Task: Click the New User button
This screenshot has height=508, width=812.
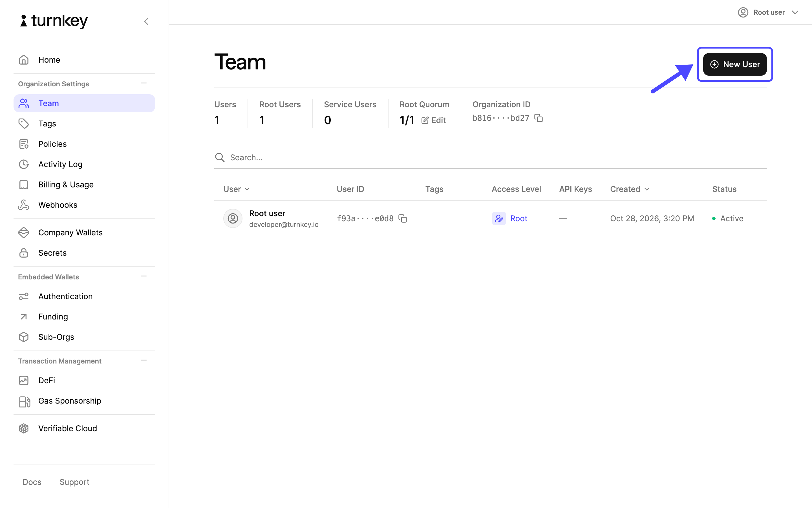Action: pos(735,64)
